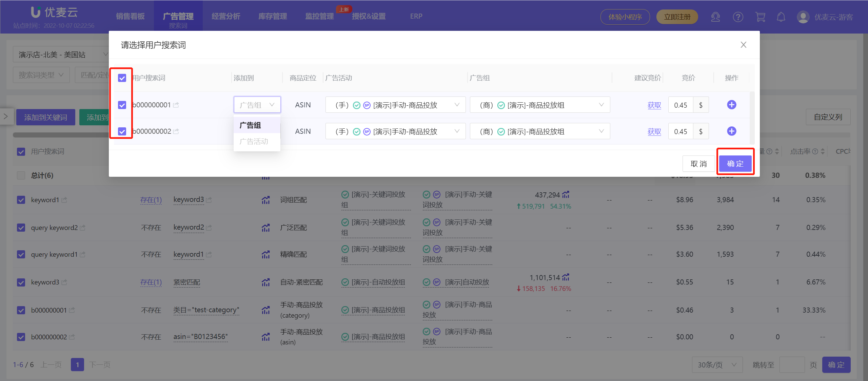Open 广告组 dropdown for b000000002 row
This screenshot has width=868, height=381.
click(x=540, y=131)
